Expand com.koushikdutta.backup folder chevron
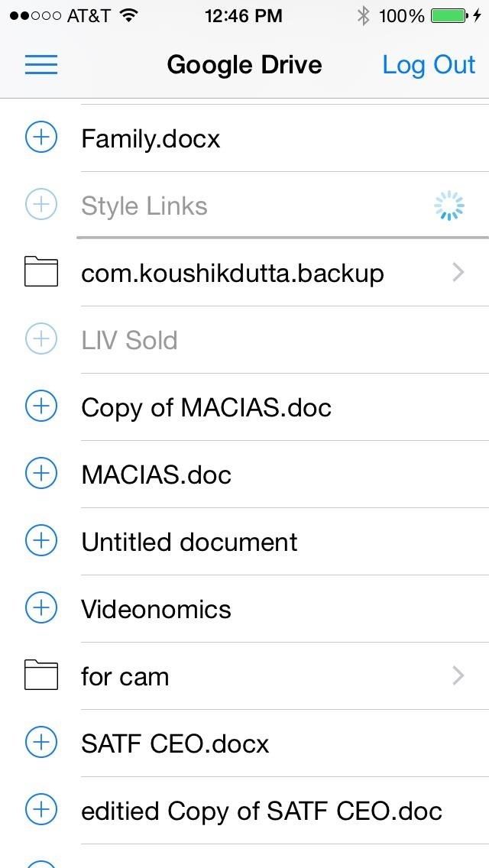This screenshot has width=489, height=868. click(458, 273)
